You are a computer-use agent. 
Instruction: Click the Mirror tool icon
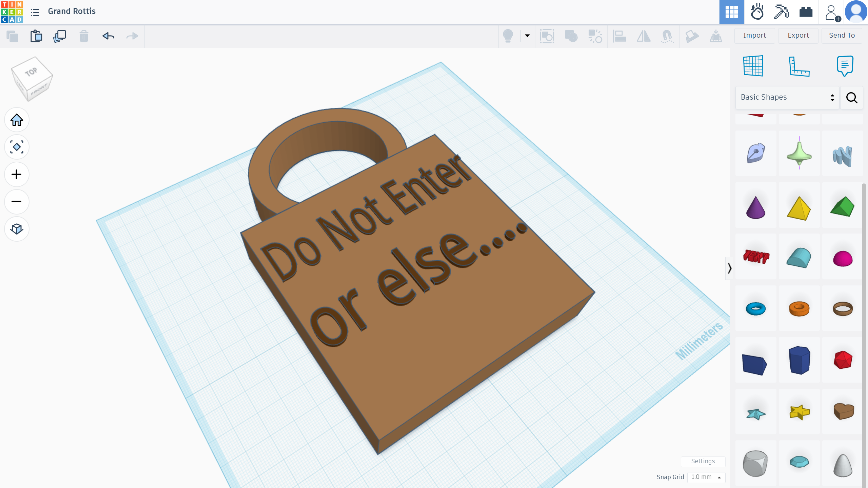point(644,36)
